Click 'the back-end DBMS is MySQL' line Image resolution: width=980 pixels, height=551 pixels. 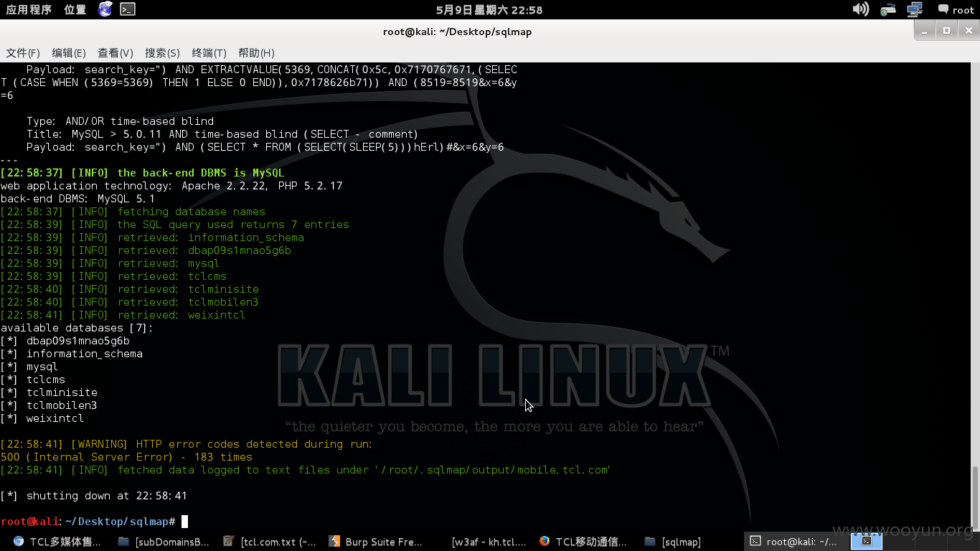pyautogui.click(x=201, y=173)
